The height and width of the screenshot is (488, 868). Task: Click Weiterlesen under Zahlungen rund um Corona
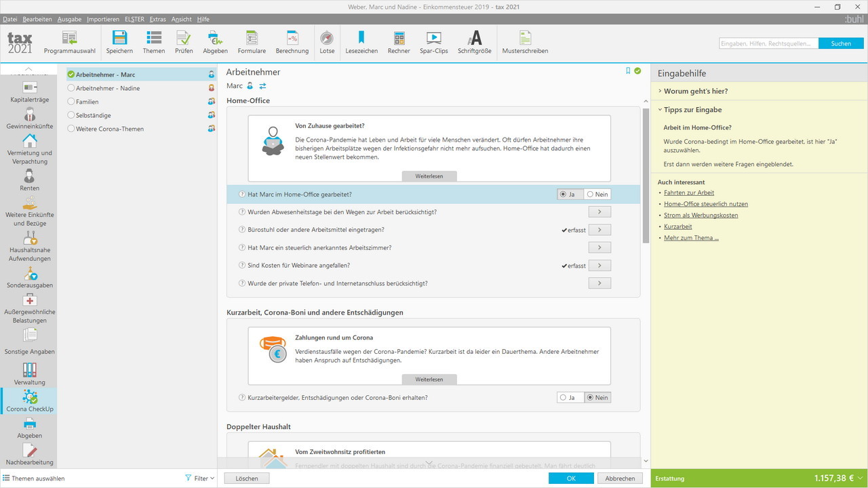[x=429, y=380]
